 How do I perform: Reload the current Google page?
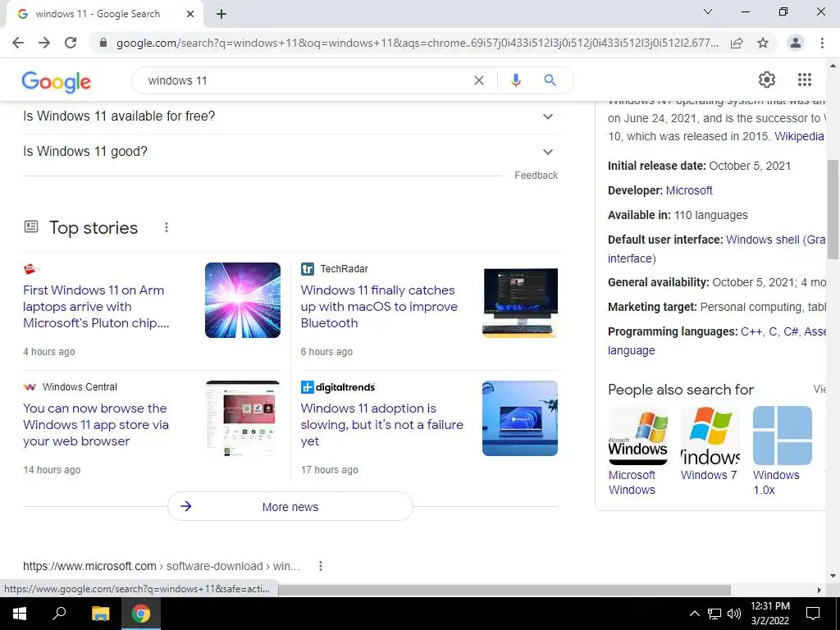tap(71, 43)
